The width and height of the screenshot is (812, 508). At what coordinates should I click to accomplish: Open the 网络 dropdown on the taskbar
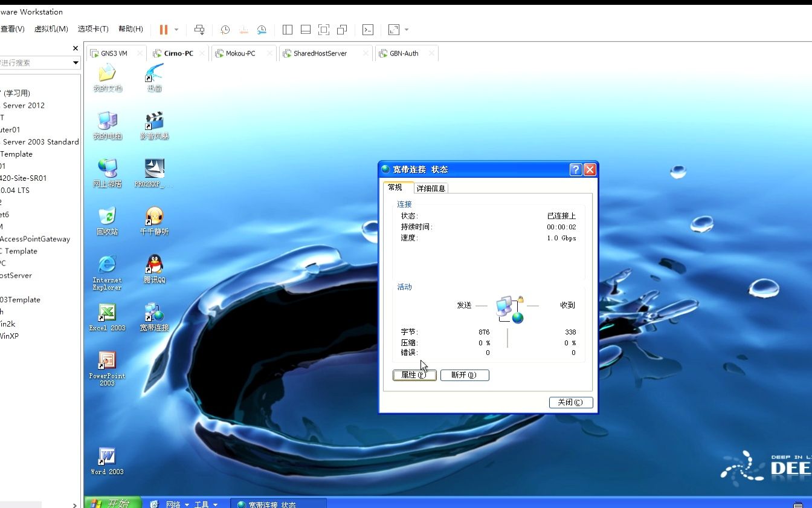point(178,504)
